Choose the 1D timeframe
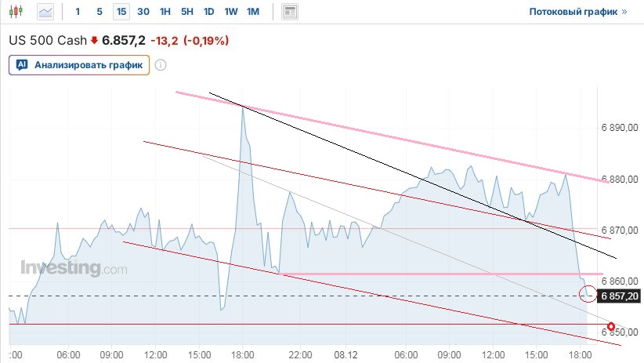This screenshot has width=644, height=363. [208, 12]
